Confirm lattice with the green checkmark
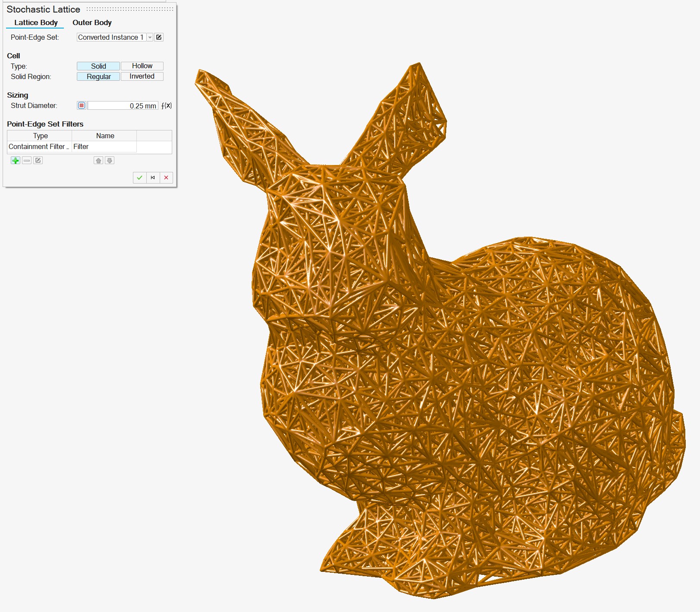This screenshot has height=612, width=700. click(x=139, y=178)
